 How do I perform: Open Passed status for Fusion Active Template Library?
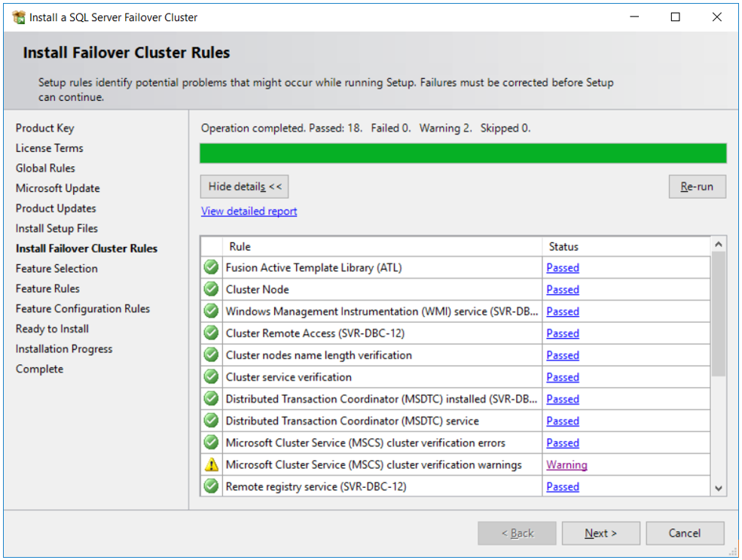[563, 268]
